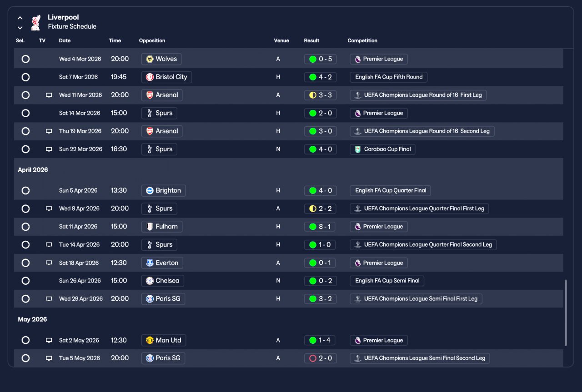
Task: Select the Bristol City fixture circle
Action: coord(25,77)
